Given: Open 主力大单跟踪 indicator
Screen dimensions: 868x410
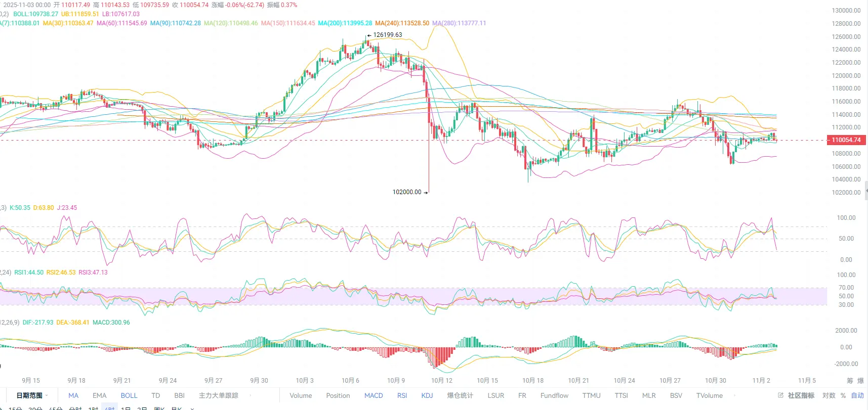Looking at the screenshot, I should click(219, 396).
